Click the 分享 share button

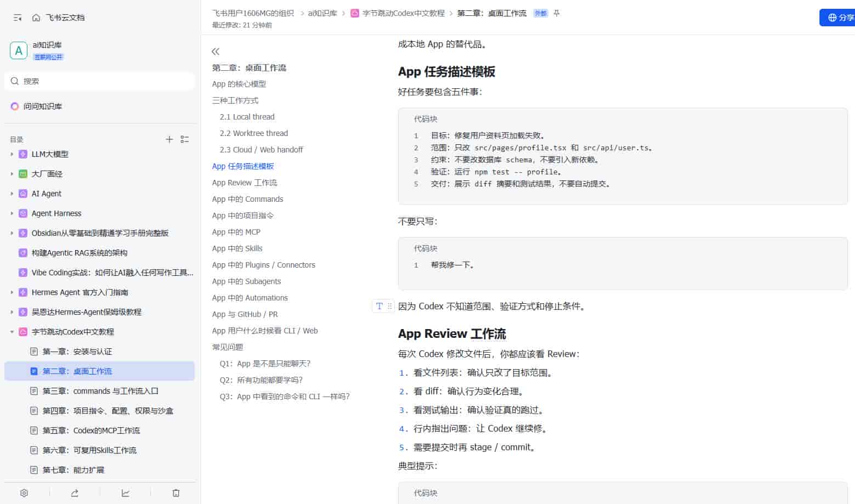(x=838, y=18)
